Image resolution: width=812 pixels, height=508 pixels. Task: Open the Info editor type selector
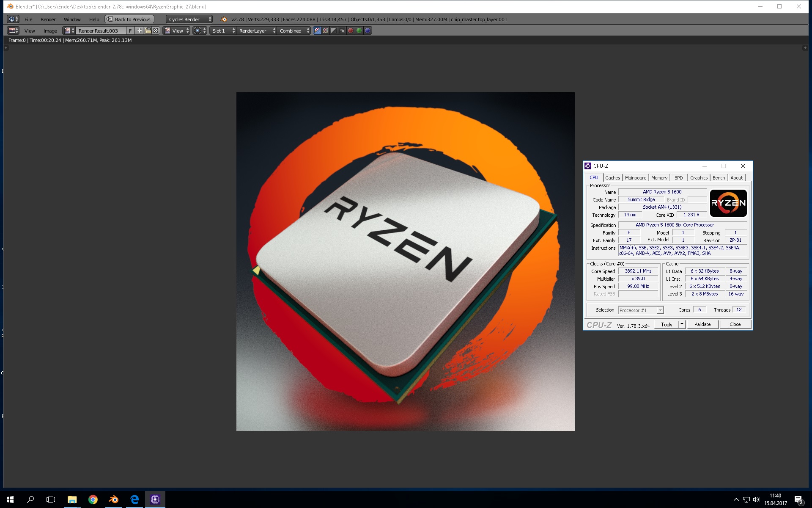tap(13, 19)
